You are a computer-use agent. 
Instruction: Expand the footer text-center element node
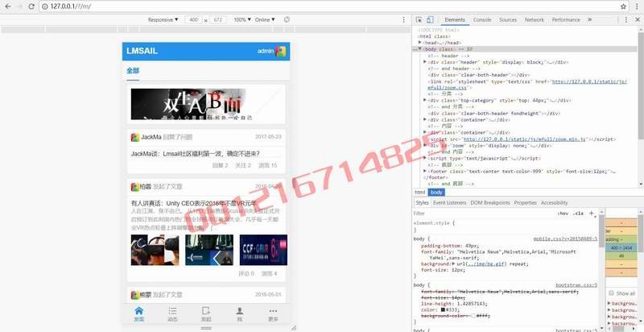[425, 171]
